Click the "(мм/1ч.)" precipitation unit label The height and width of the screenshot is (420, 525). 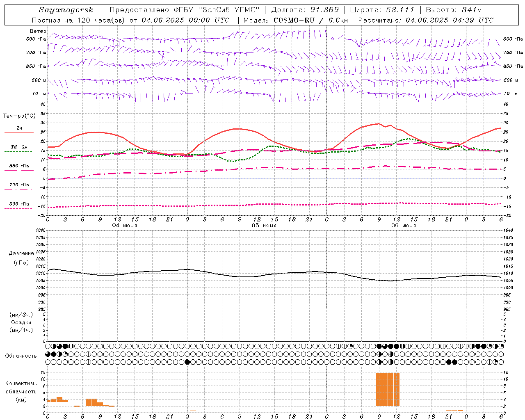(x=21, y=330)
